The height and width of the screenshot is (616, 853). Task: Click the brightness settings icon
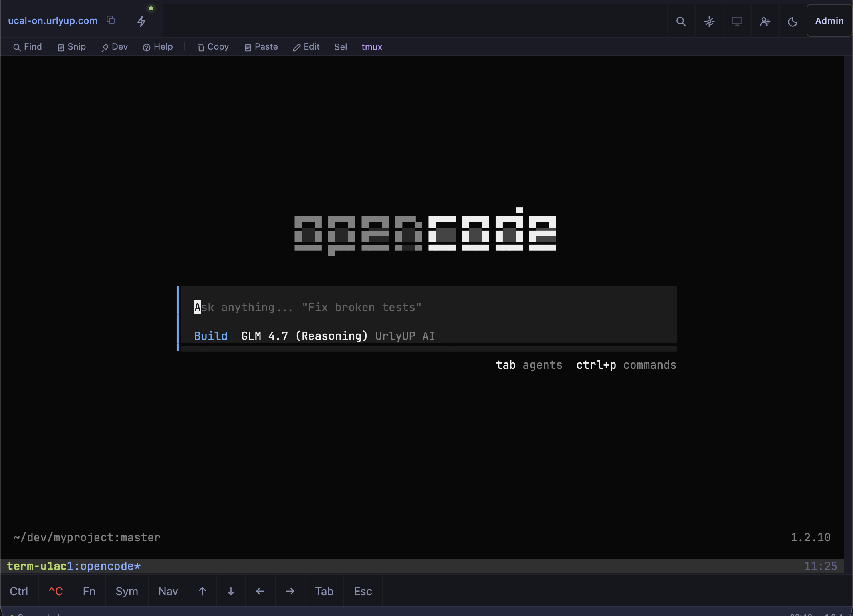coord(709,21)
